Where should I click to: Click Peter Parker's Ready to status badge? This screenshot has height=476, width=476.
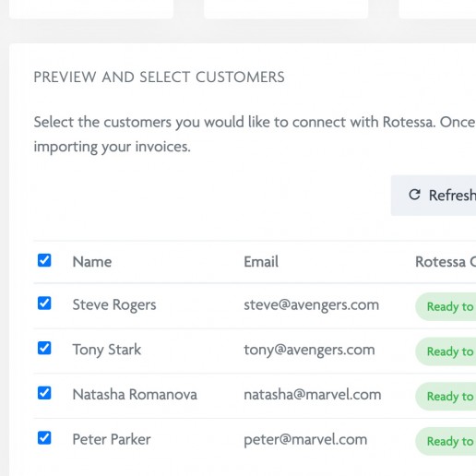[x=446, y=441]
